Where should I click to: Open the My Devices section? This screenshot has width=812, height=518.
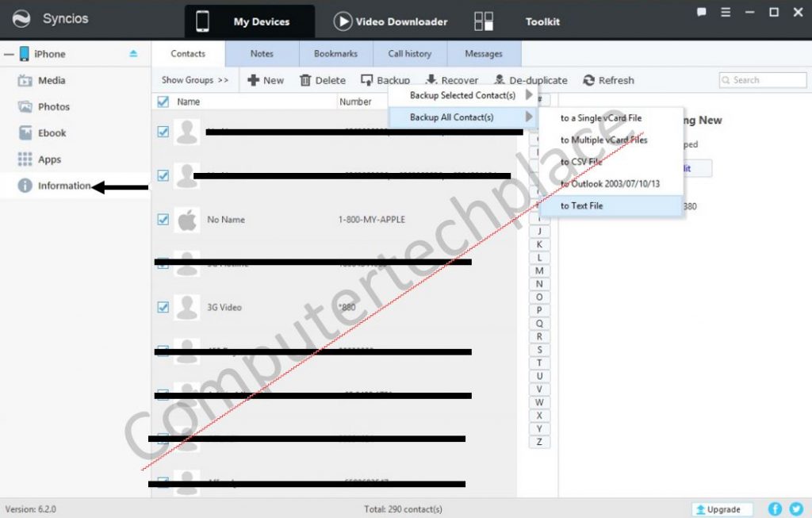(250, 21)
